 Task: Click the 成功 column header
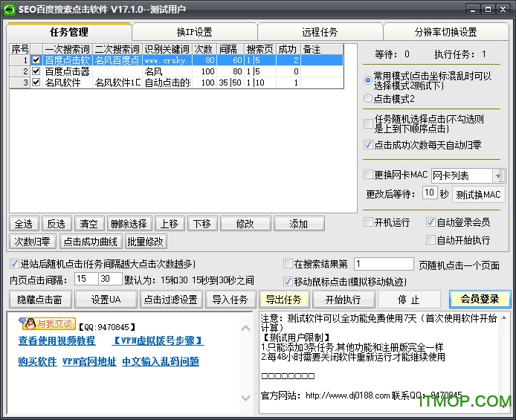[288, 49]
